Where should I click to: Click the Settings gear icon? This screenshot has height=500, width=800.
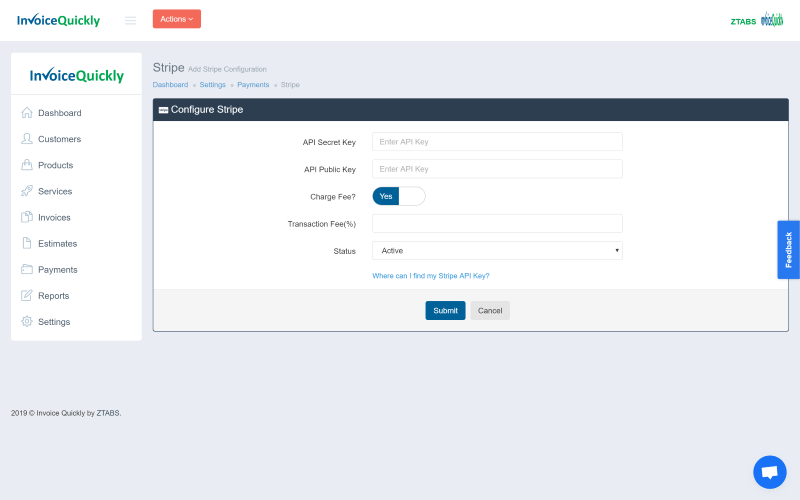point(27,321)
